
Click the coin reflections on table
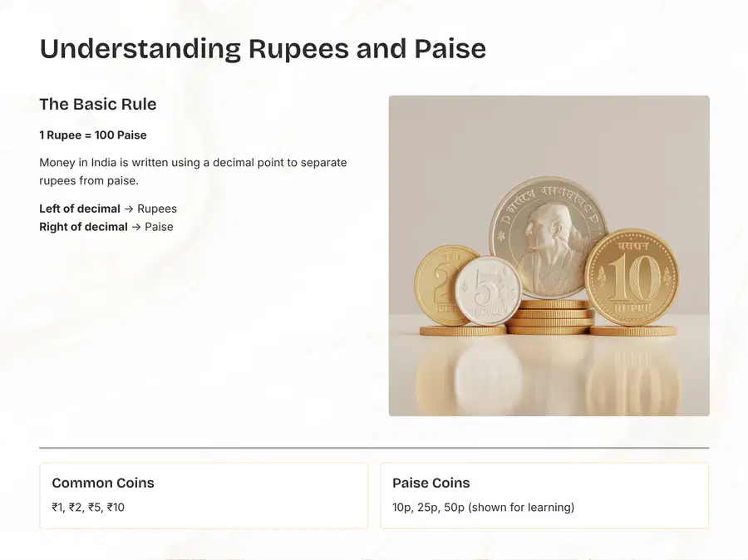549,379
